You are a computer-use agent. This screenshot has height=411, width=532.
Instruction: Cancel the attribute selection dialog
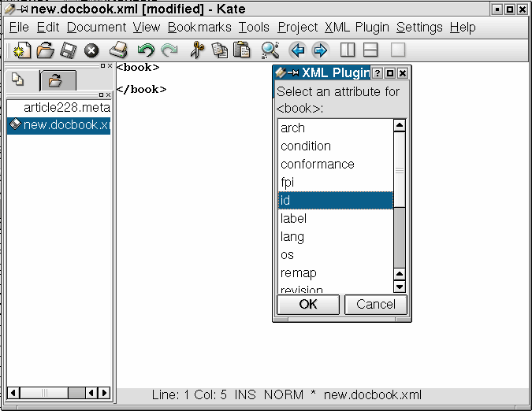[376, 305]
